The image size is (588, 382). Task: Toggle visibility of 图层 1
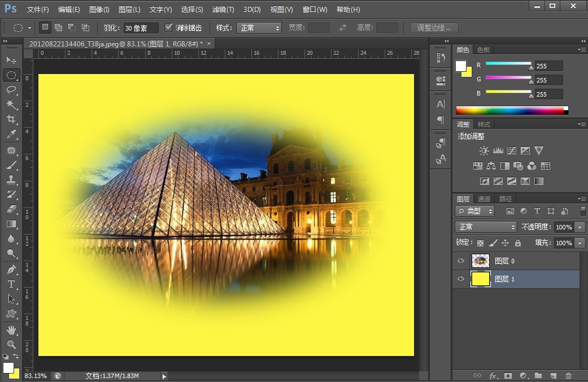pyautogui.click(x=461, y=279)
